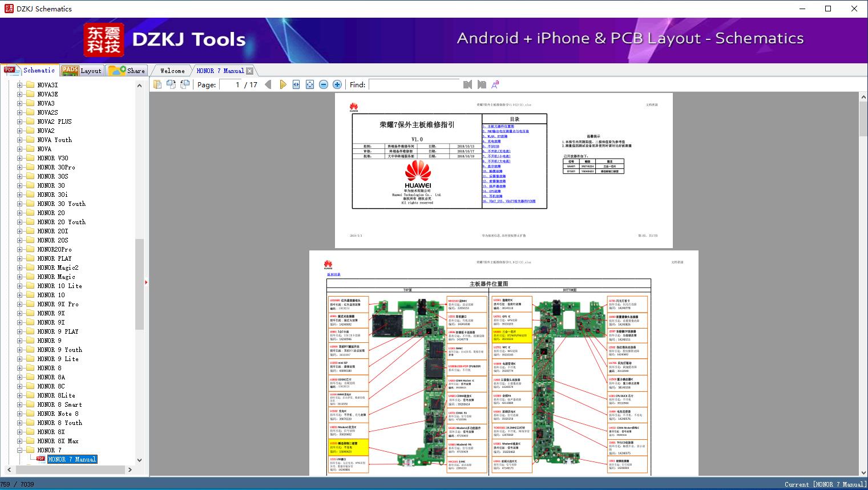Switch to the Layout tab
868x490 pixels.
click(82, 71)
